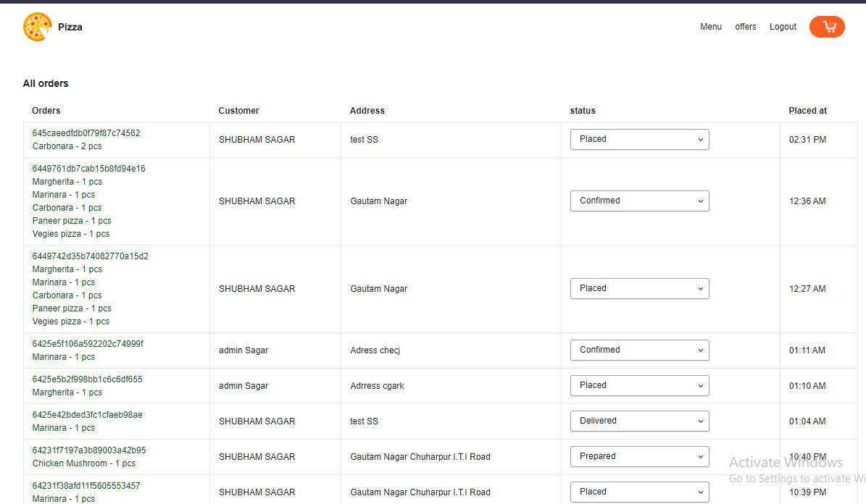Screen dimensions: 866x504
Task: Open the orange cart icon button
Action: (x=827, y=27)
